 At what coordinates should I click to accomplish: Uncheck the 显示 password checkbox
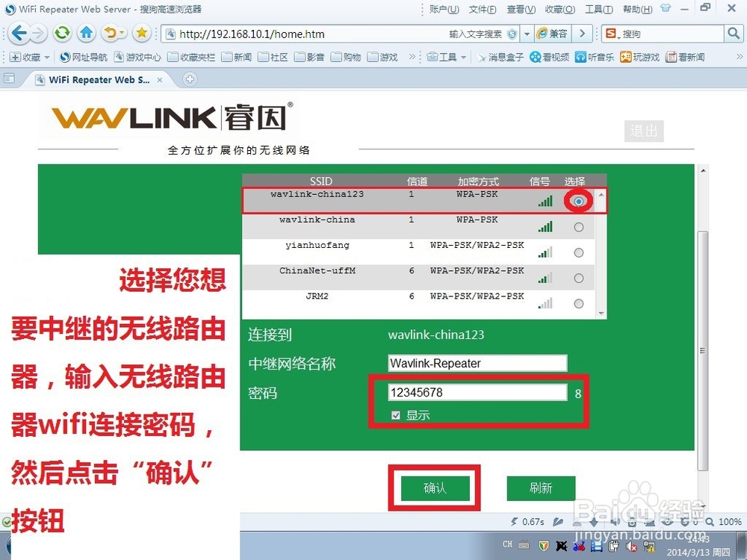click(x=395, y=415)
